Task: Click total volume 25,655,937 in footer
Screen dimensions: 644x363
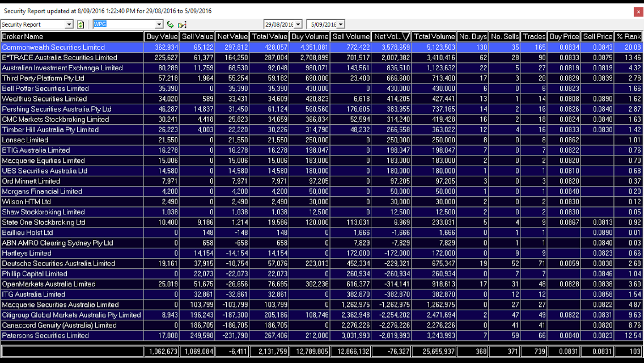Action: tap(434, 352)
